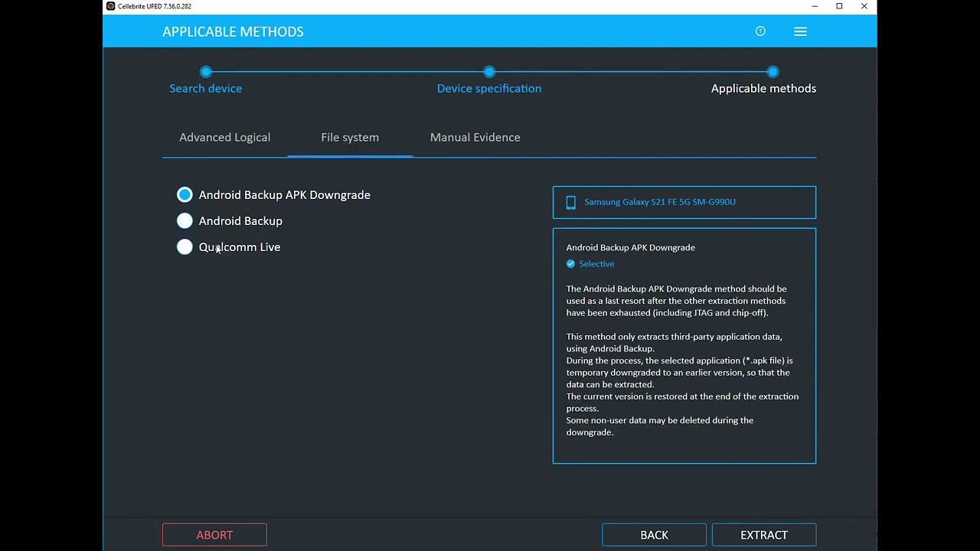Click the phone icon beside Samsung Galaxy S21
This screenshot has height=551, width=980.
pos(570,202)
